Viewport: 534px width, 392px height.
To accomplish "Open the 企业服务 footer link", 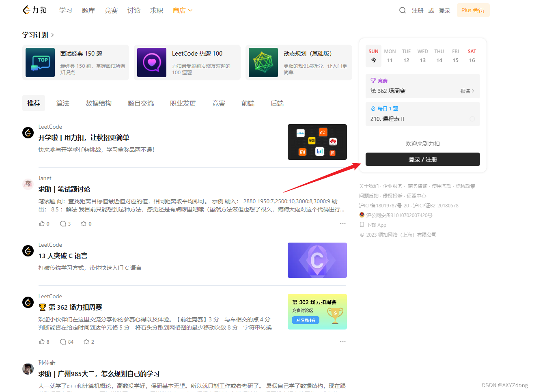I will click(393, 186).
